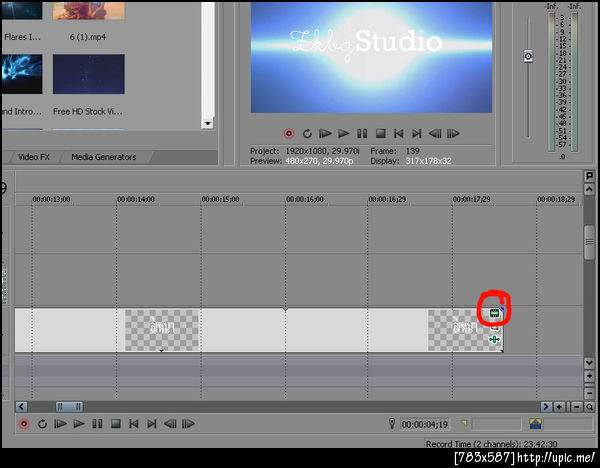Click the Record Time status bar text
The height and width of the screenshot is (468, 600).
click(x=491, y=444)
